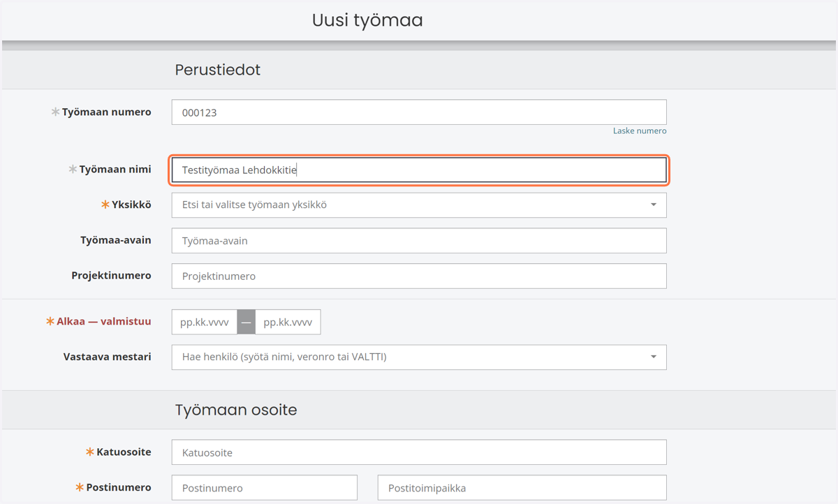Click the Postinumero label

click(119, 487)
